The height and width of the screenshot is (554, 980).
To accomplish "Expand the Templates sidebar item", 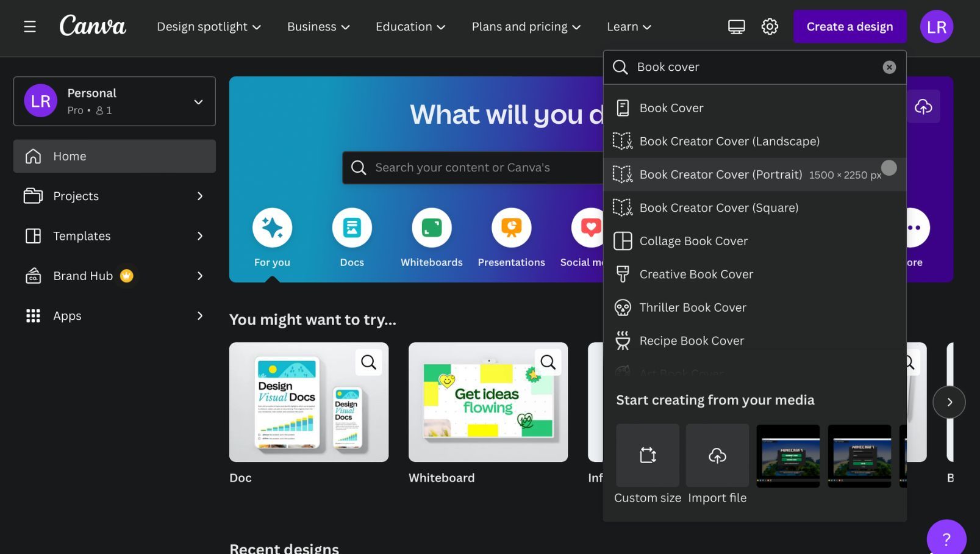I will [81, 236].
